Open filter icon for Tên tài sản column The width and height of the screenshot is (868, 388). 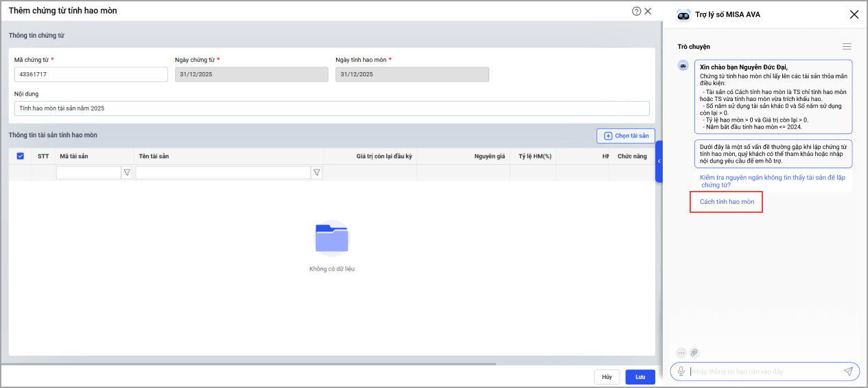(316, 173)
